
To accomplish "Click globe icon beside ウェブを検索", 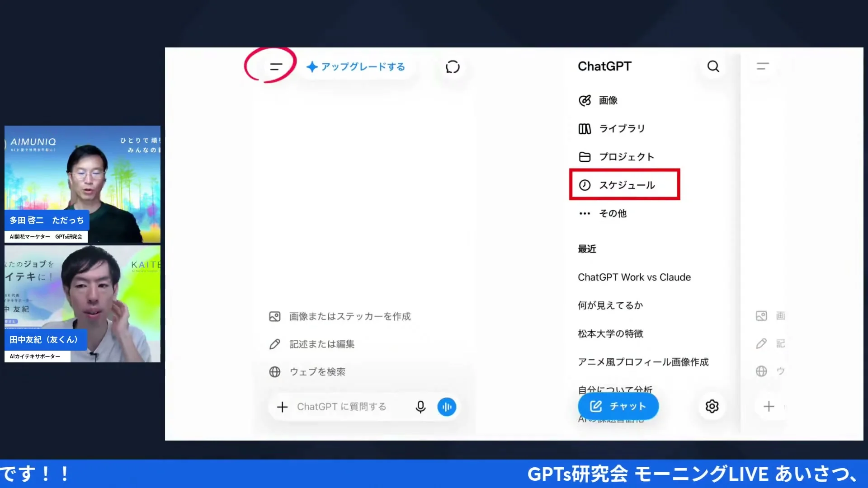I will (274, 371).
